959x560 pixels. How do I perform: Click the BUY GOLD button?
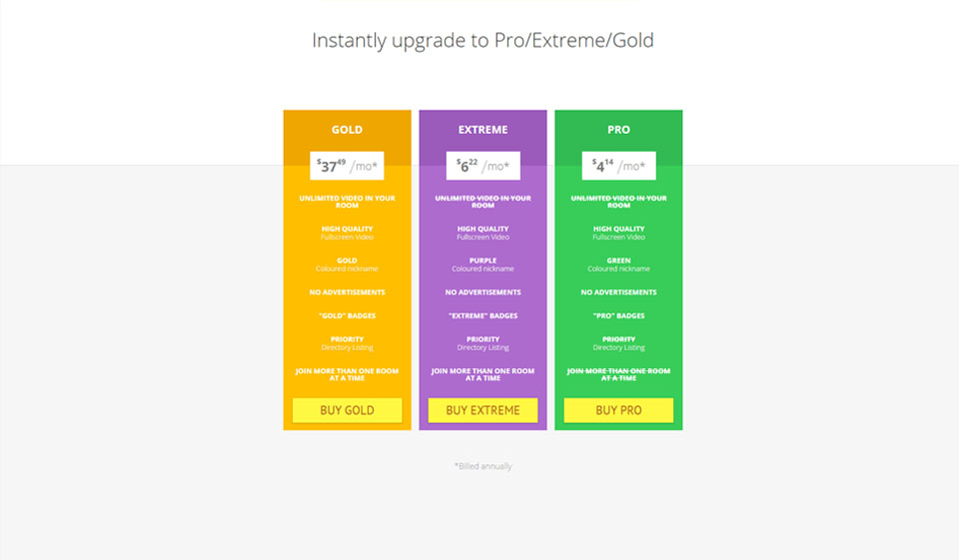pyautogui.click(x=347, y=410)
